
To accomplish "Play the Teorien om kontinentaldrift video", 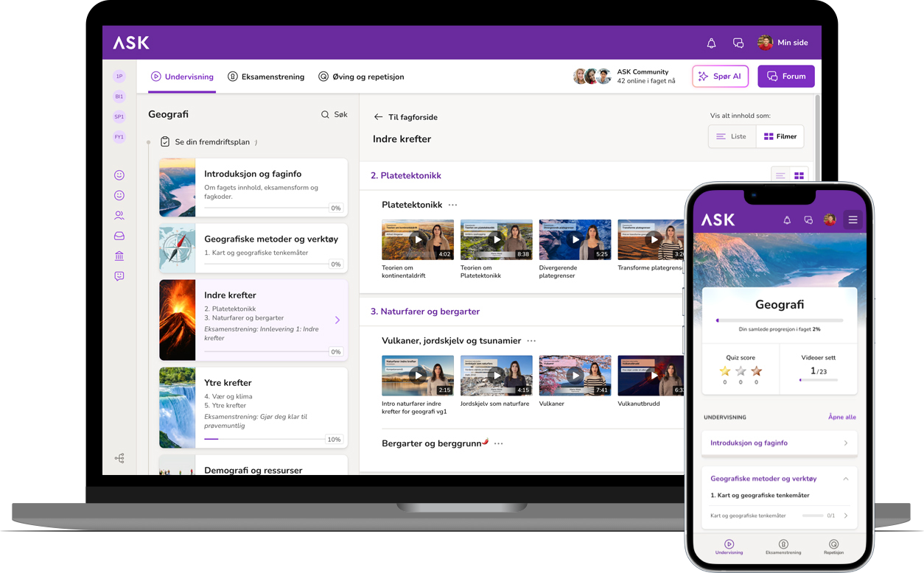I will (x=418, y=239).
